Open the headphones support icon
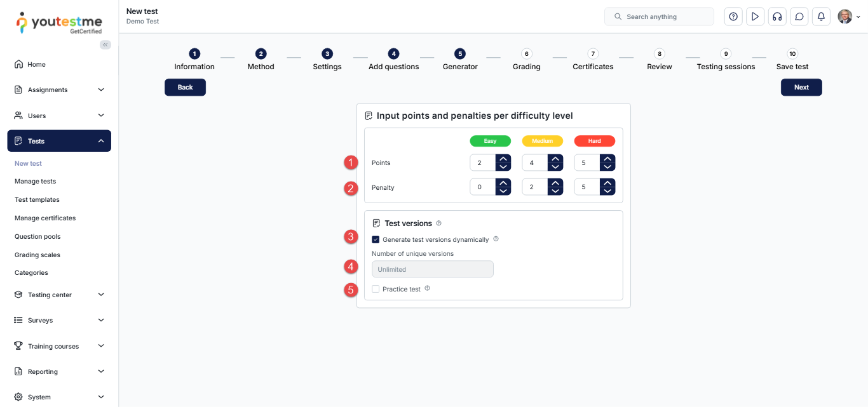Viewport: 868px width, 407px height. (x=776, y=17)
